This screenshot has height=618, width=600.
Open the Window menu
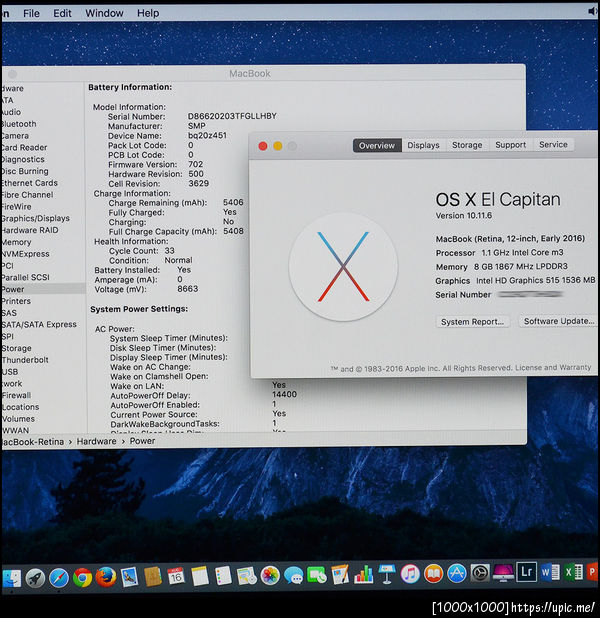point(104,13)
